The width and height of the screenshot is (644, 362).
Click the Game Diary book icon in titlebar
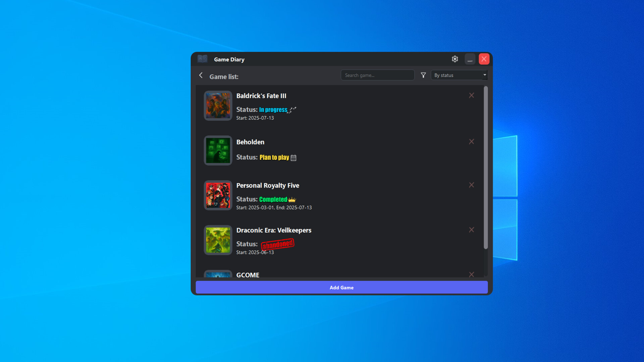pyautogui.click(x=202, y=59)
